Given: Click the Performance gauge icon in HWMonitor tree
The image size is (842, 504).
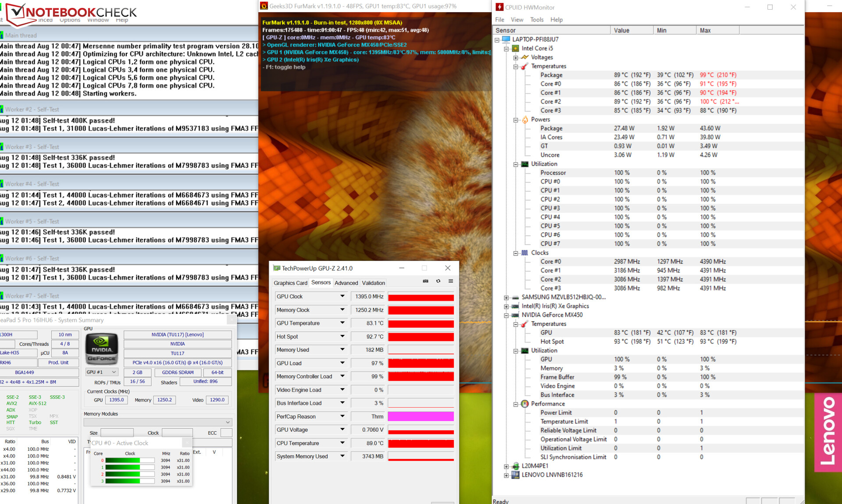Looking at the screenshot, I should tap(524, 404).
